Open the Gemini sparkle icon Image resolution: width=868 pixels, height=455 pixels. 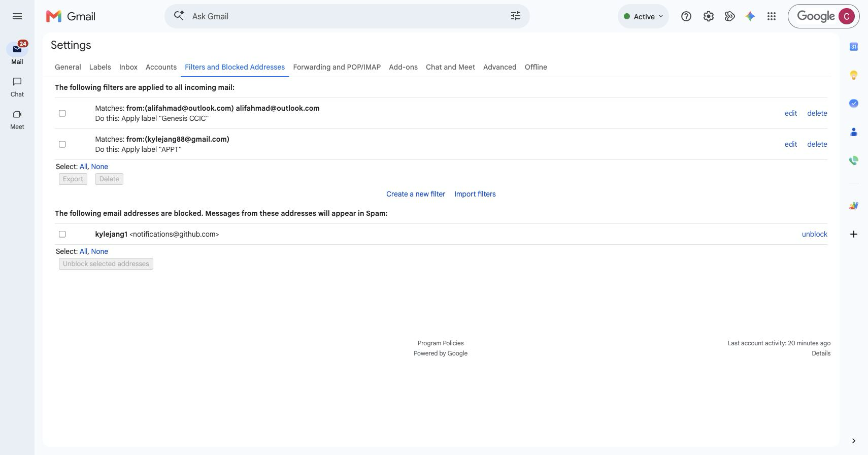pyautogui.click(x=750, y=16)
